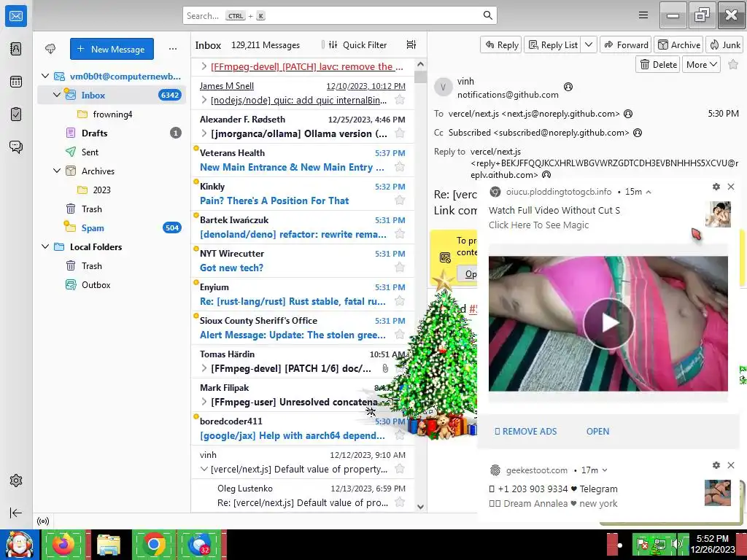The image size is (747, 560).
Task: Click the Reply button
Action: [x=500, y=44]
